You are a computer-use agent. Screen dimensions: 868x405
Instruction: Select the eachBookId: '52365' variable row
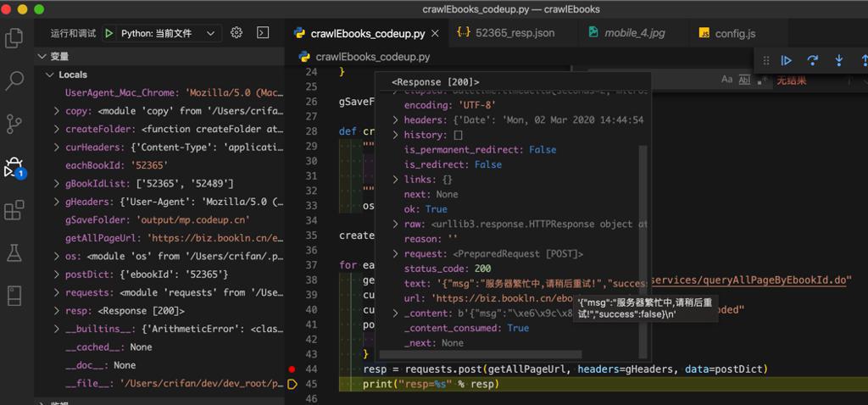tap(159, 165)
